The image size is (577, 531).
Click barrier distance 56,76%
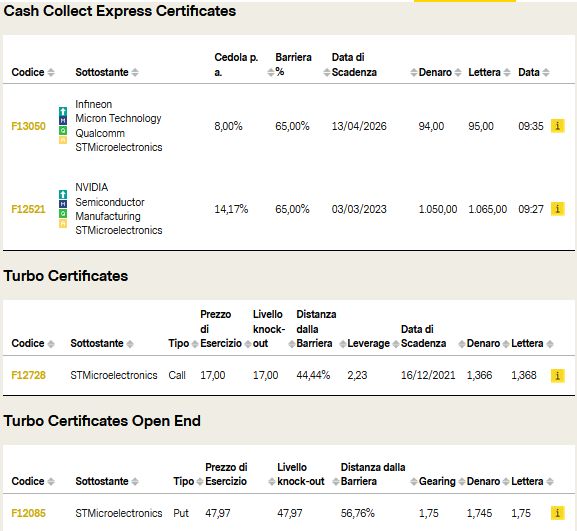click(x=358, y=513)
